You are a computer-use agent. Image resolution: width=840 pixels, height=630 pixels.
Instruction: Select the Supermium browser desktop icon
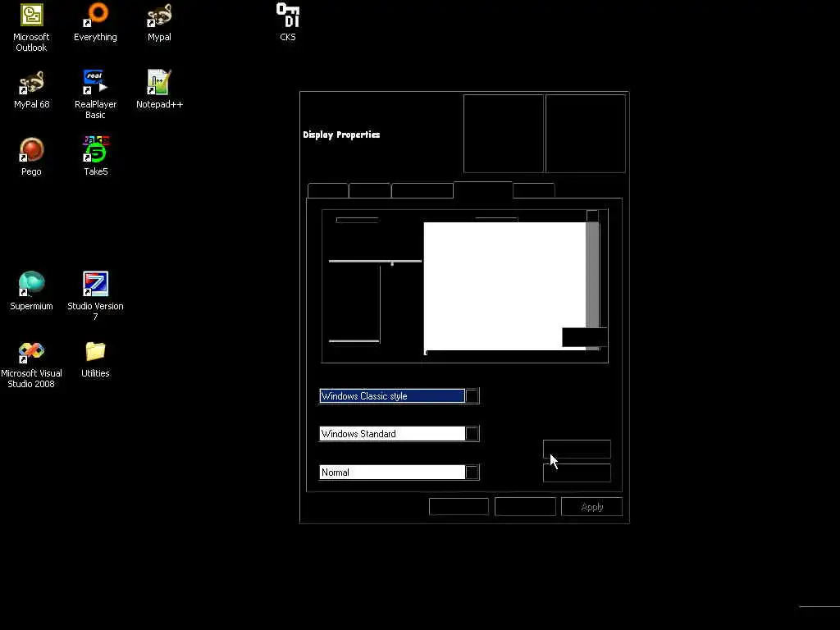click(32, 291)
